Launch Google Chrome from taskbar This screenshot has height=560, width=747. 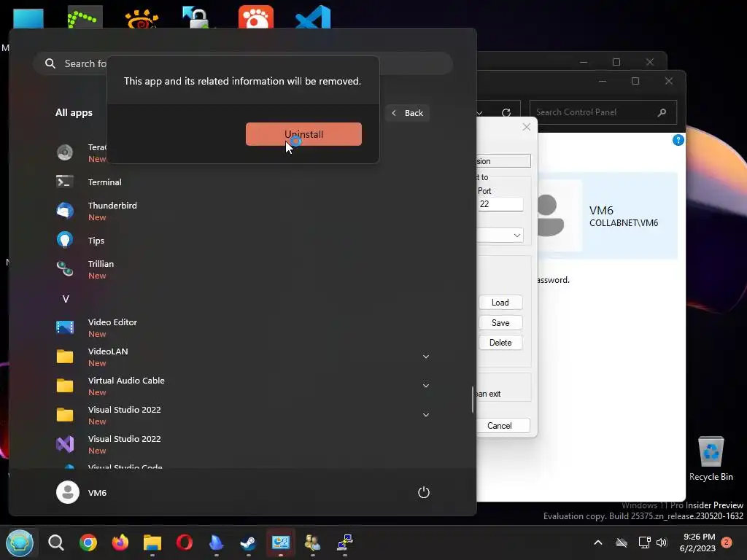coord(88,542)
